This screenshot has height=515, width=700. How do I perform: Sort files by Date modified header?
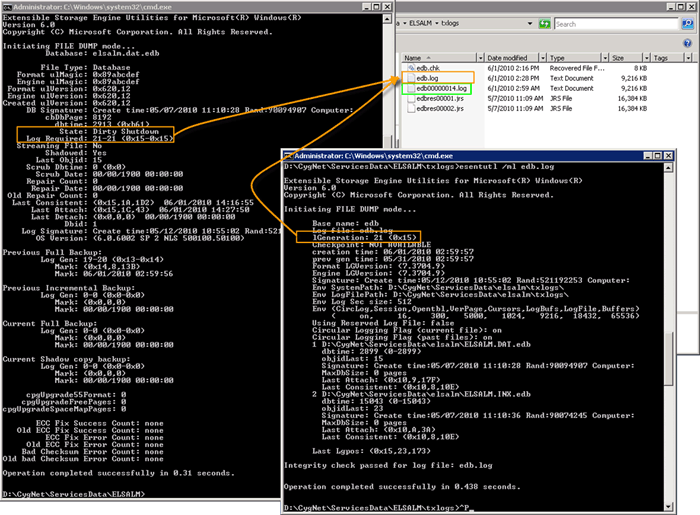(x=512, y=58)
